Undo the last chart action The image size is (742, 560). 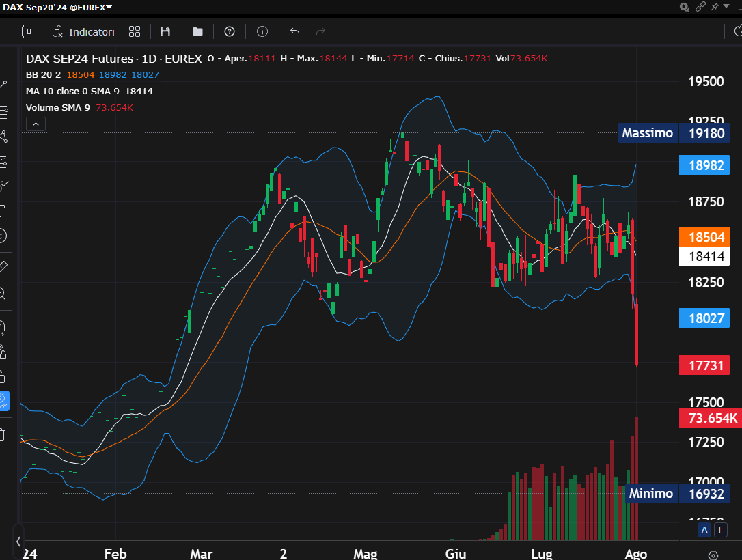point(294,31)
